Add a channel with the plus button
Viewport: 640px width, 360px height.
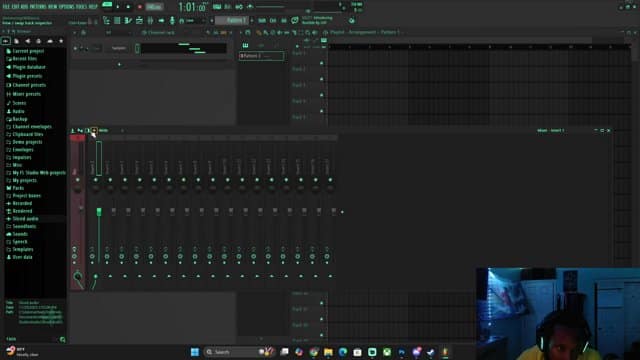click(119, 64)
